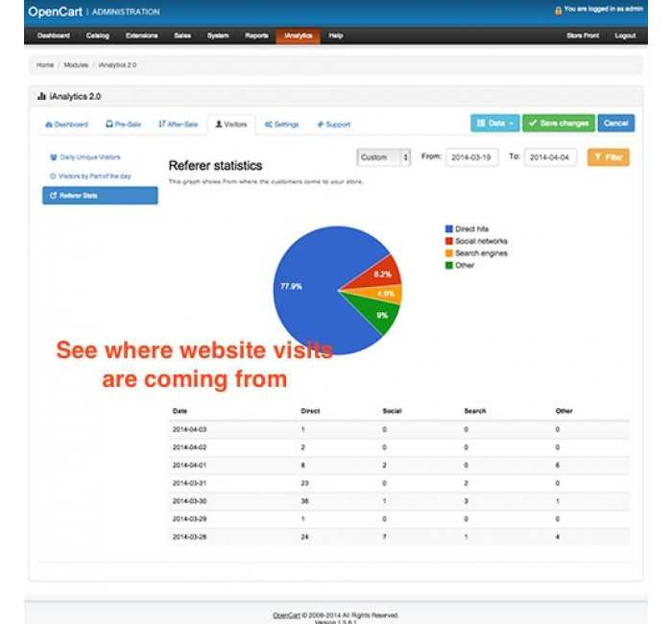Open the Catalog menu
Viewport: 672px width, 624px height.
(98, 36)
